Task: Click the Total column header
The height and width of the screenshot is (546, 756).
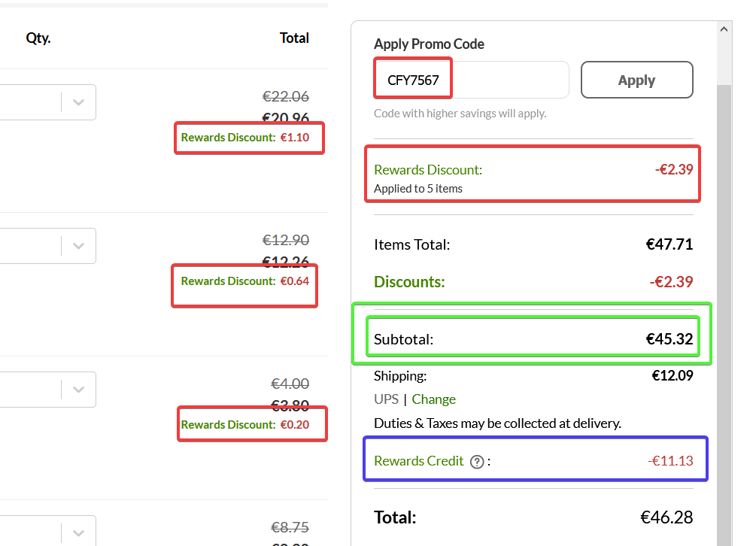Action: point(294,38)
